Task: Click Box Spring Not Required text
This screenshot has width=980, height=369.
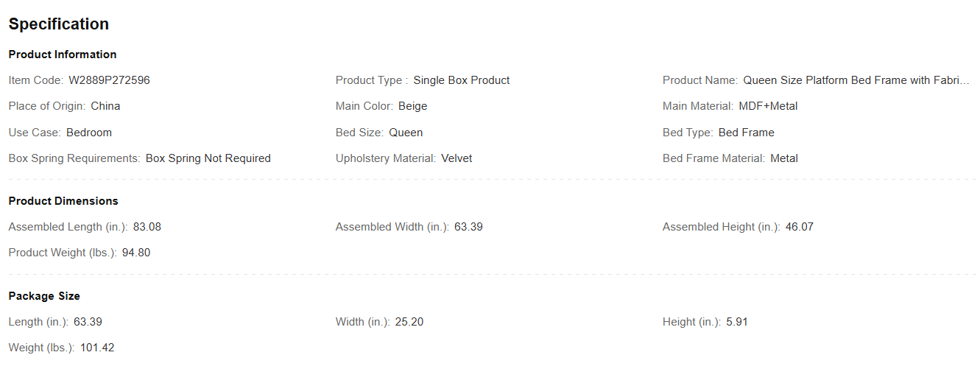Action: click(x=208, y=158)
